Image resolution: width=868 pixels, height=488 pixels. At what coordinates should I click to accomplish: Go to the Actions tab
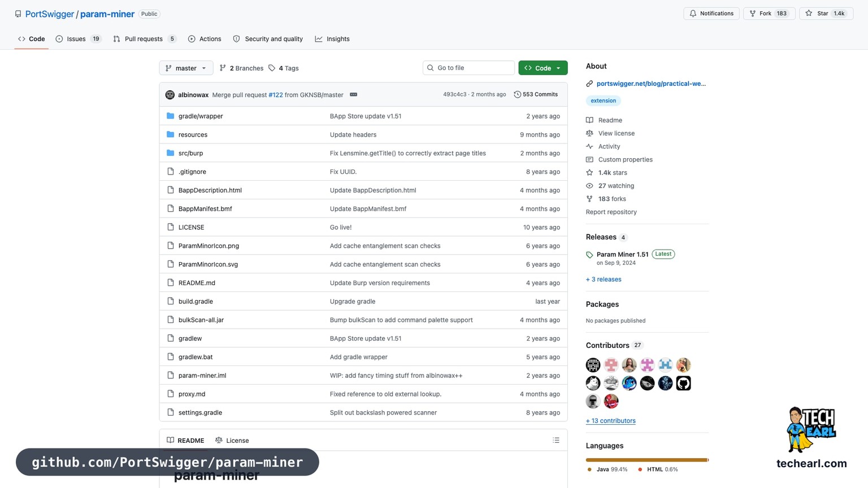click(205, 39)
